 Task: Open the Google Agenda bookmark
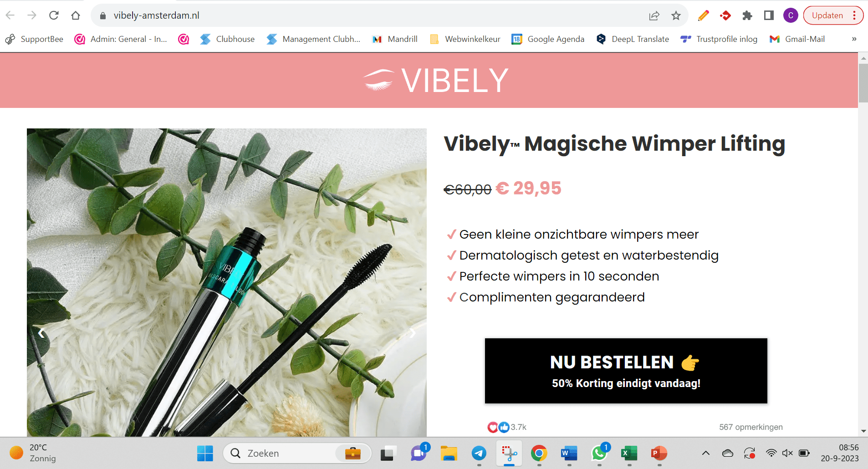tap(548, 39)
